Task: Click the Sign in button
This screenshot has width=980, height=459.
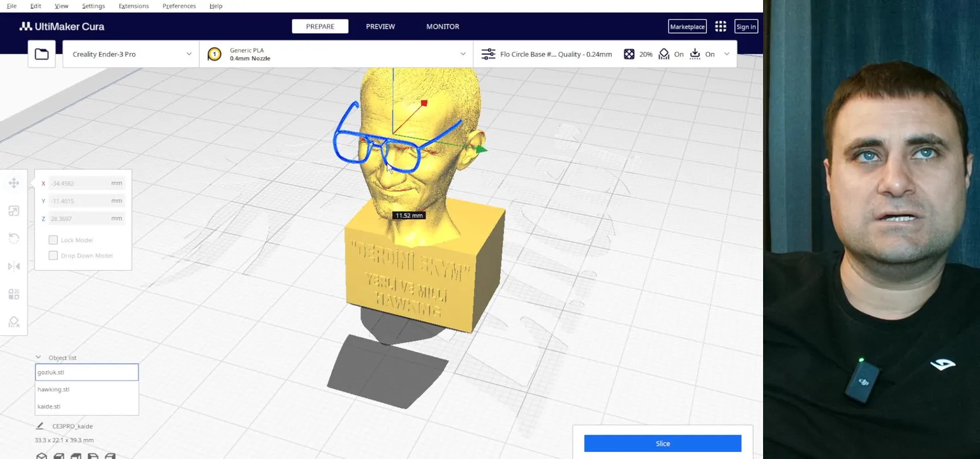Action: (746, 26)
